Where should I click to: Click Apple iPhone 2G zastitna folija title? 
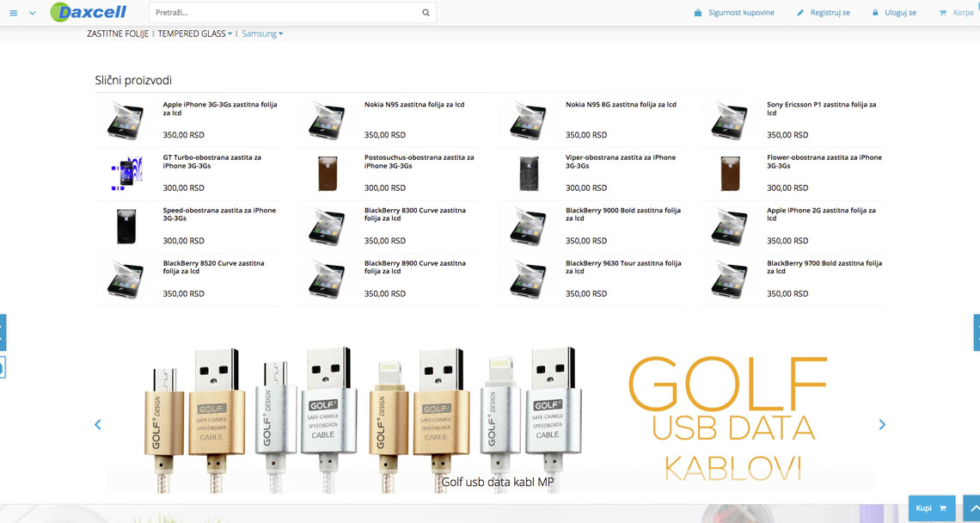coord(821,214)
